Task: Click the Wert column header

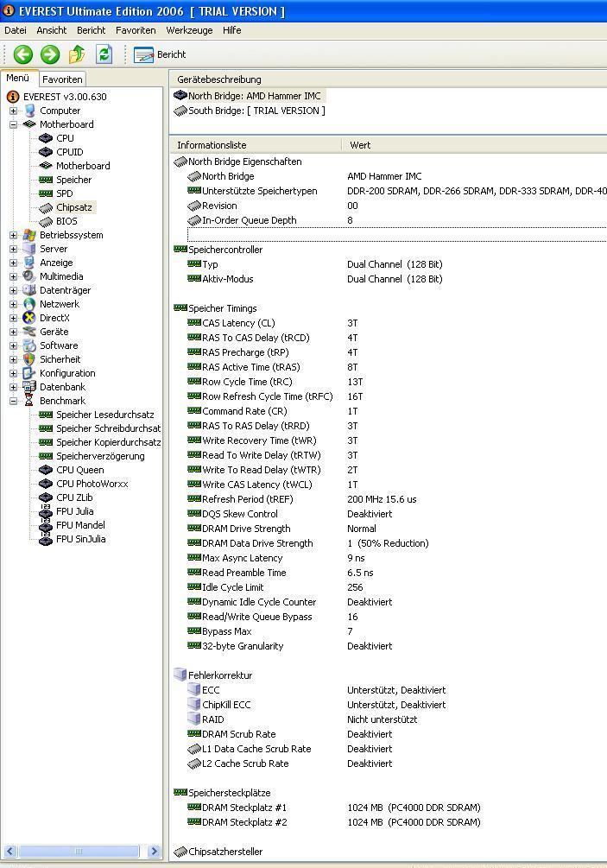Action: (x=474, y=145)
